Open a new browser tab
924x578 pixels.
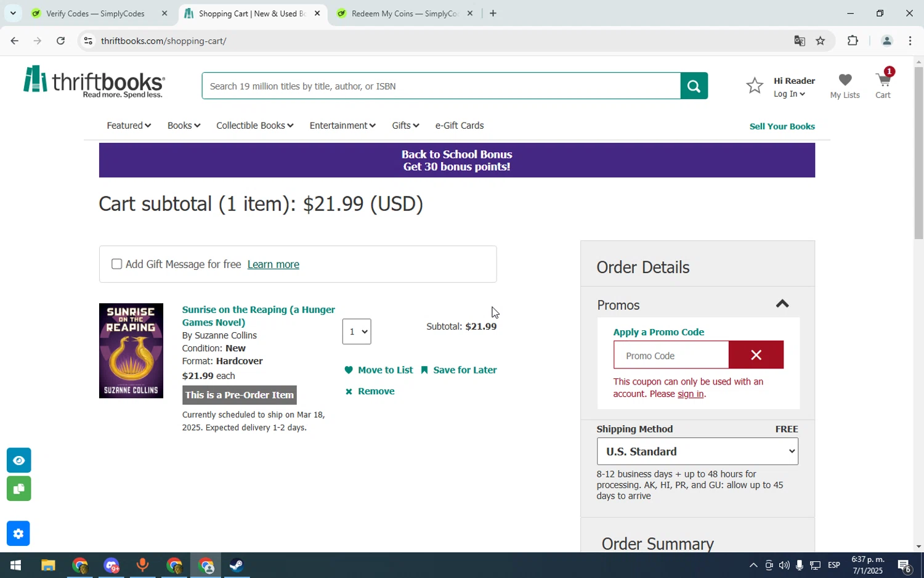493,13
